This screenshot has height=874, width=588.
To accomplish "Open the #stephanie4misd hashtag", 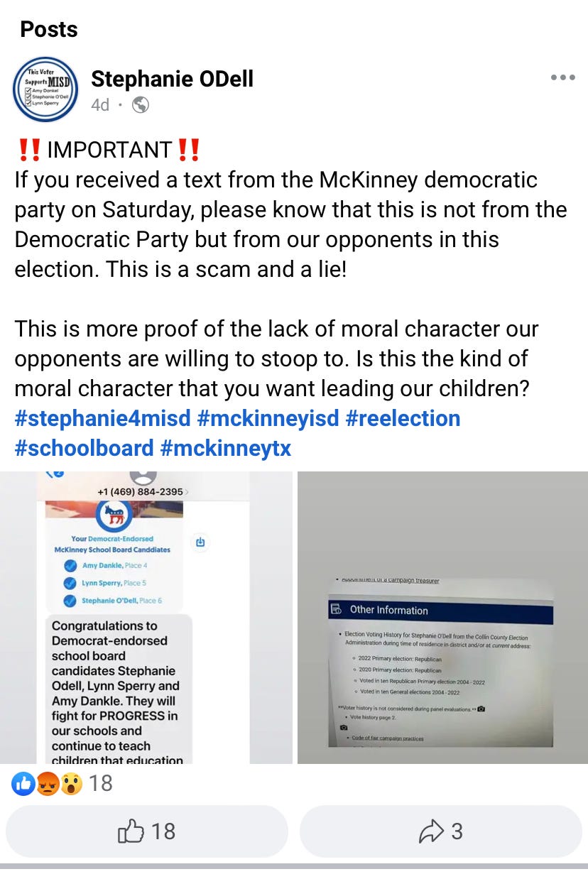I will point(103,418).
